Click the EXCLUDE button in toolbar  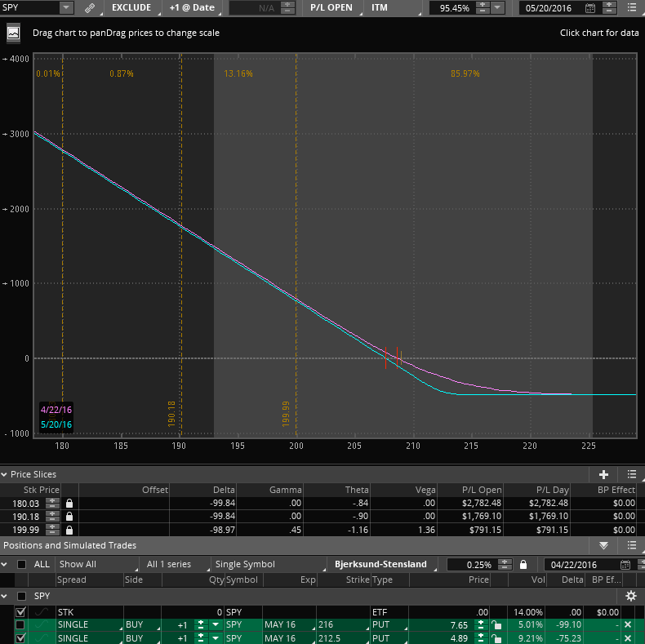click(131, 8)
